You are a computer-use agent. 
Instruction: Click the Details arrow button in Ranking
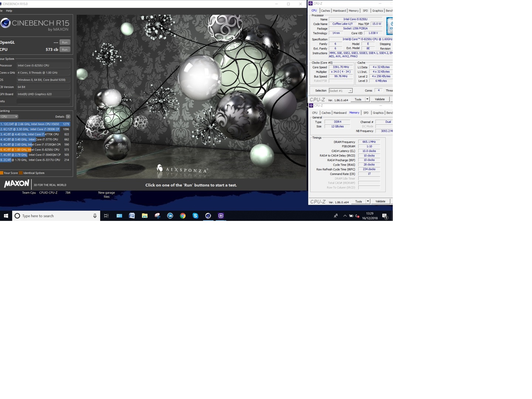[x=68, y=117]
